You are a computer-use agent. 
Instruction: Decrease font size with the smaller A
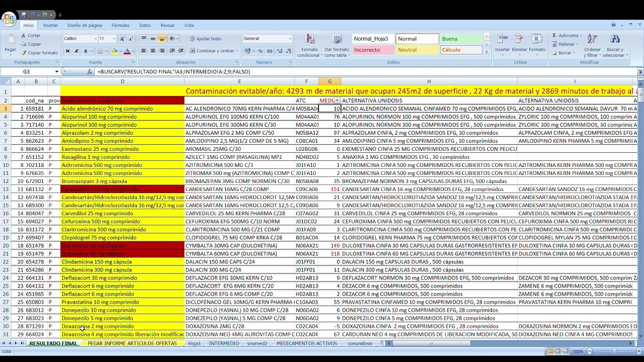tap(131, 39)
